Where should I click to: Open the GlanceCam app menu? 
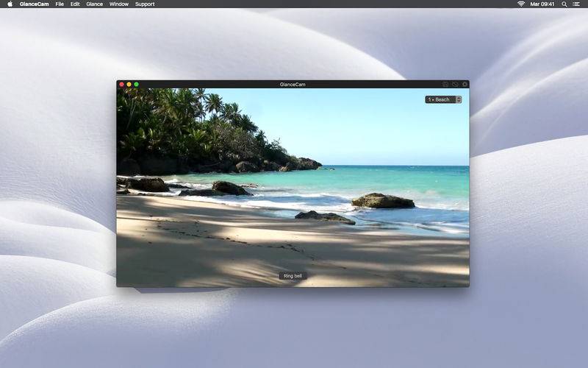34,4
